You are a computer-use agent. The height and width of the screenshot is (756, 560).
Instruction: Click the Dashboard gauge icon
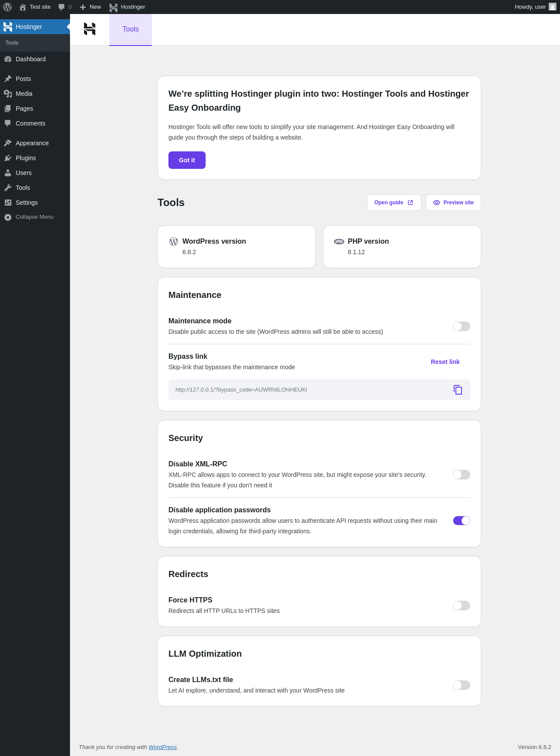[x=8, y=59]
